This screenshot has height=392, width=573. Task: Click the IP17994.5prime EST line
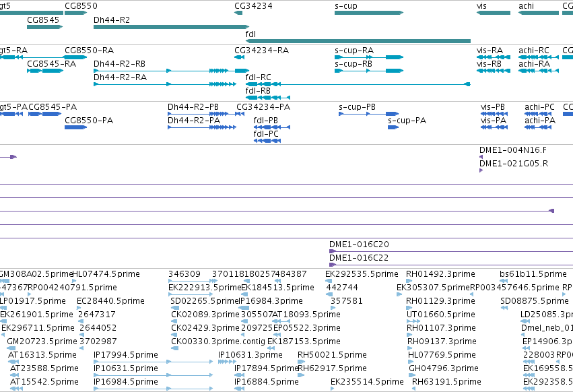[153, 362]
